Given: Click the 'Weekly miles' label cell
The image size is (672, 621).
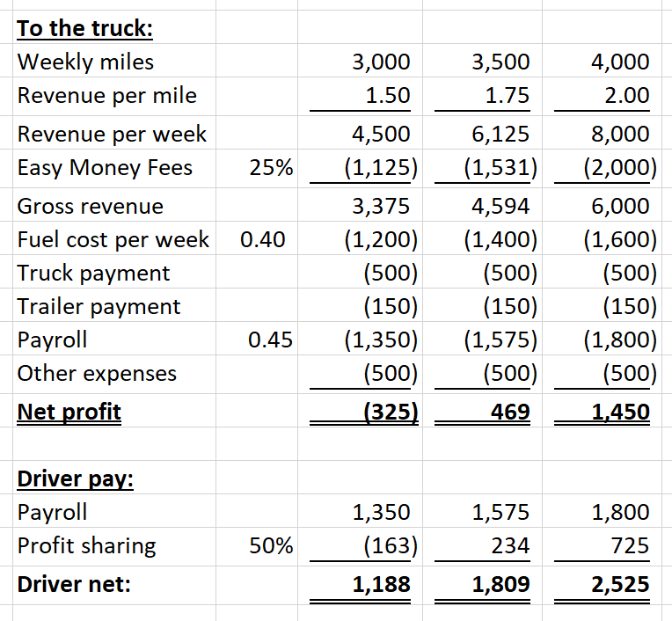Looking at the screenshot, I should [x=85, y=62].
